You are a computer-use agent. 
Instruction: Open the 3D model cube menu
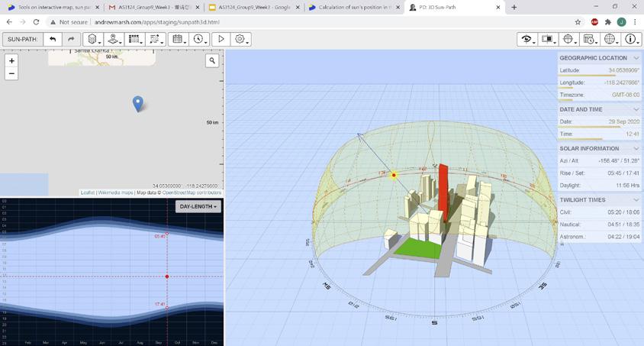pyautogui.click(x=93, y=39)
